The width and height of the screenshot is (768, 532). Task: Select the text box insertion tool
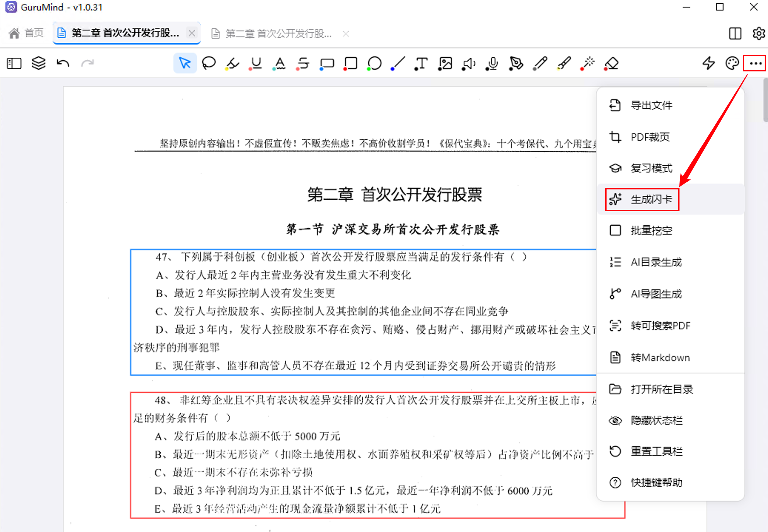(x=421, y=63)
